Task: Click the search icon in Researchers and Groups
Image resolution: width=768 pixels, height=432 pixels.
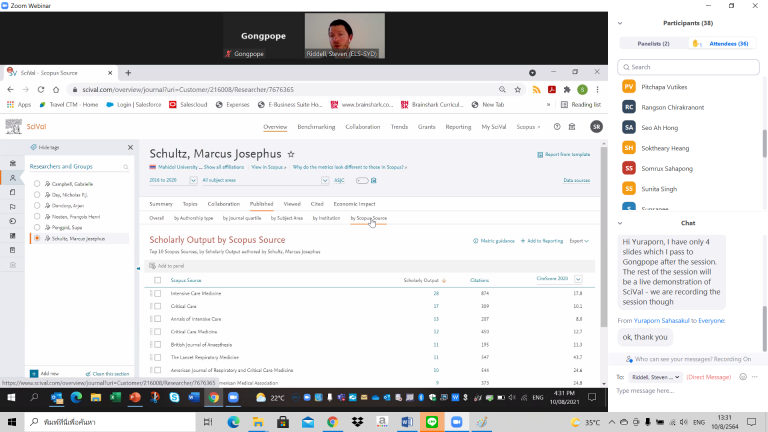Action: [126, 167]
